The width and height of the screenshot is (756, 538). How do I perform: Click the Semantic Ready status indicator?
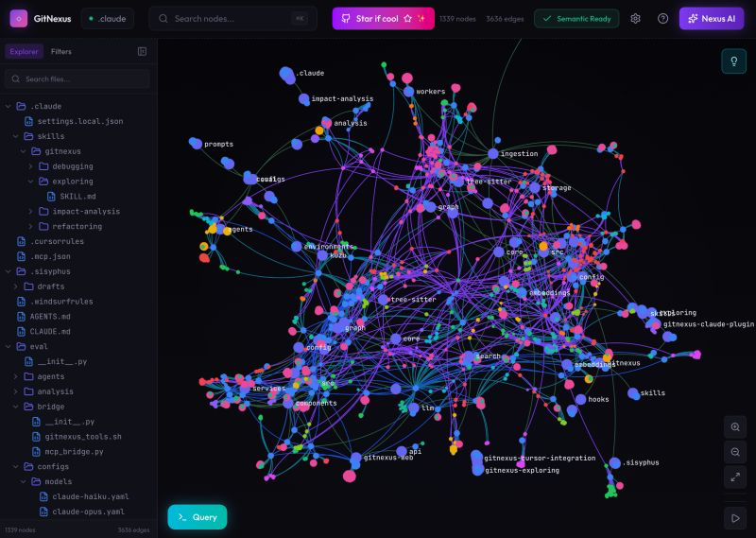point(576,19)
